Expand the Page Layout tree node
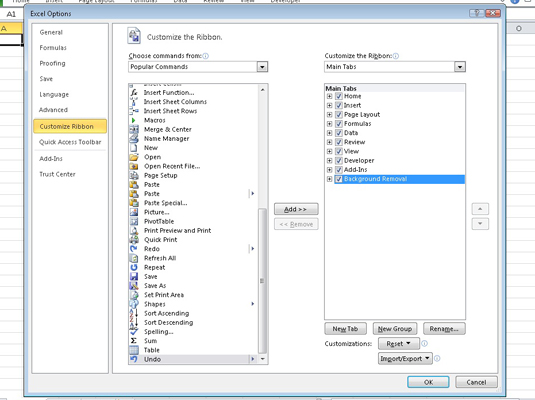Image resolution: width=535 pixels, height=400 pixels. 329,115
